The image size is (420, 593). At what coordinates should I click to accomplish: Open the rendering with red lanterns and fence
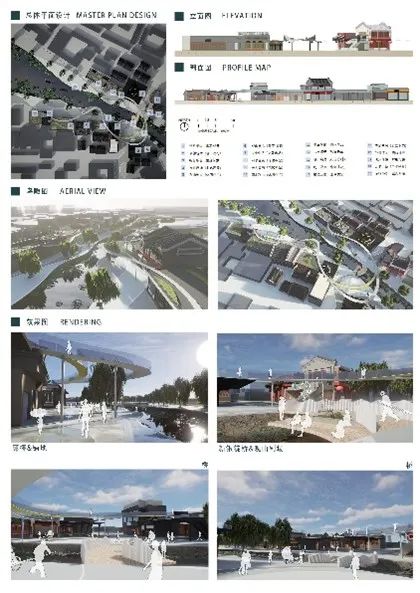coord(315,388)
